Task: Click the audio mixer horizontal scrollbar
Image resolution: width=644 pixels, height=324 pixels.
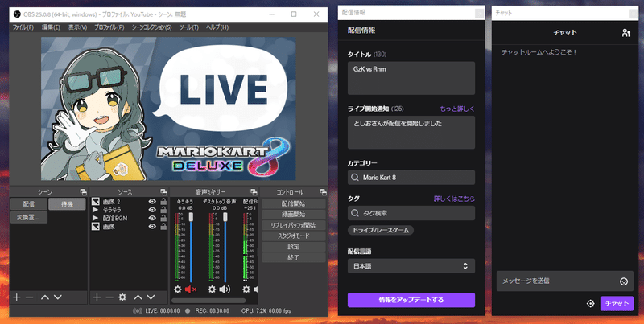Action: point(208,301)
